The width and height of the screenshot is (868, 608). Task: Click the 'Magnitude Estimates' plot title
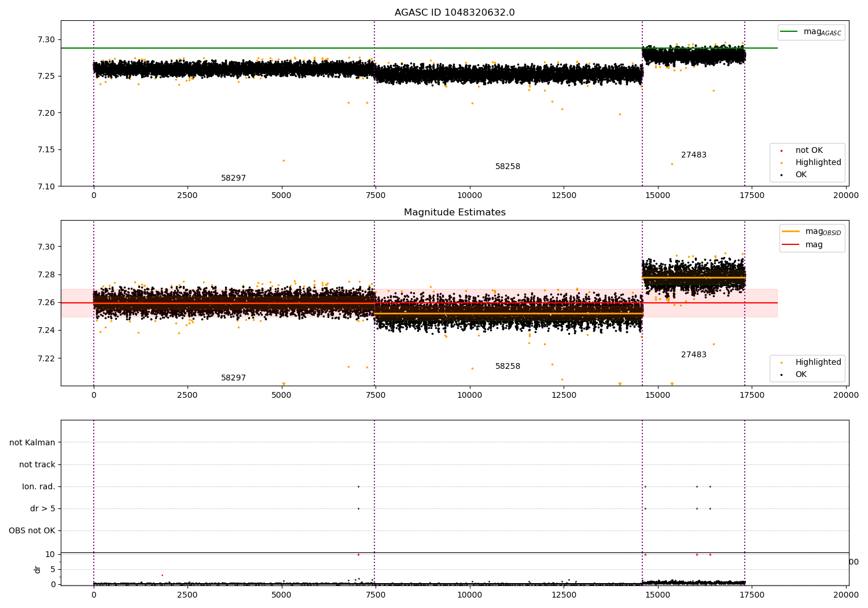click(455, 213)
